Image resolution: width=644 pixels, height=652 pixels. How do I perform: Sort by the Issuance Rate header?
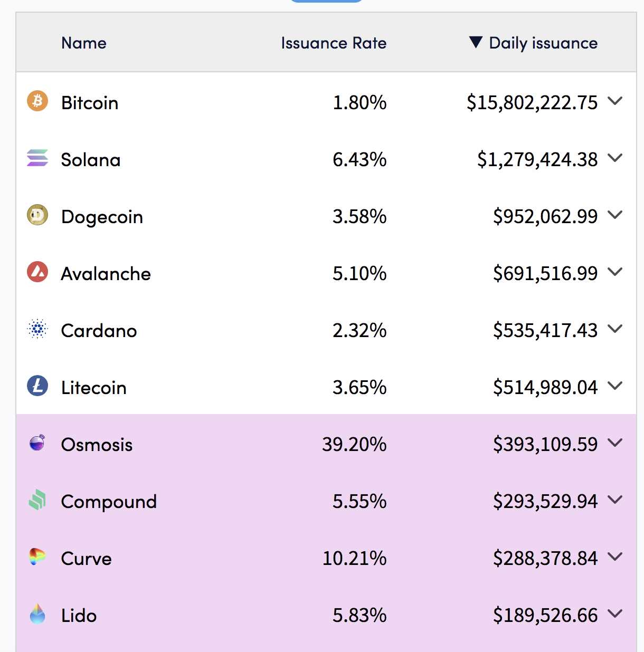[x=334, y=43]
